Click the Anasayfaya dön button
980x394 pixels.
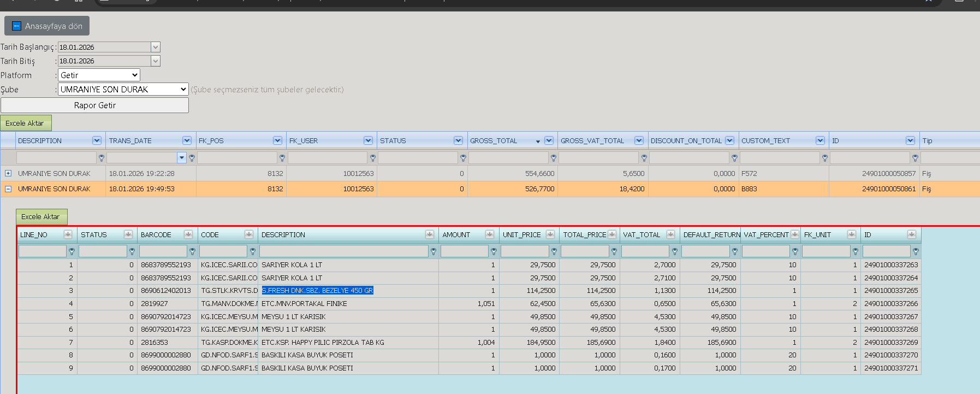click(x=47, y=26)
